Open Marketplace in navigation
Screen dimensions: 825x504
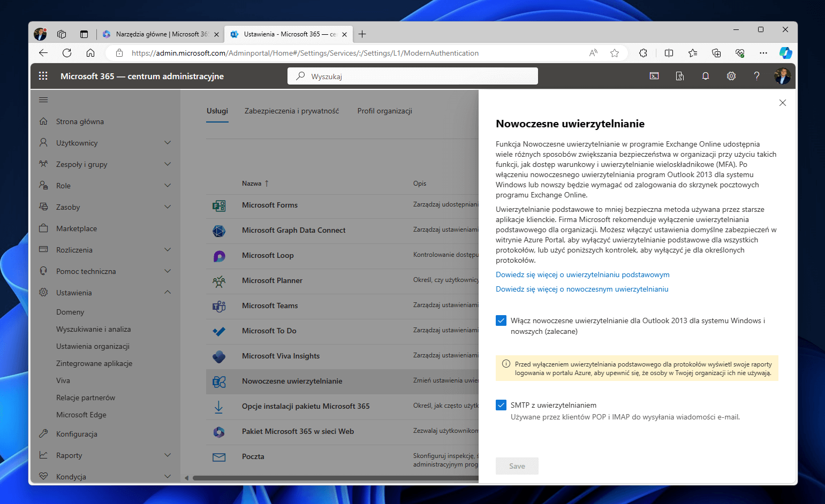pyautogui.click(x=77, y=228)
